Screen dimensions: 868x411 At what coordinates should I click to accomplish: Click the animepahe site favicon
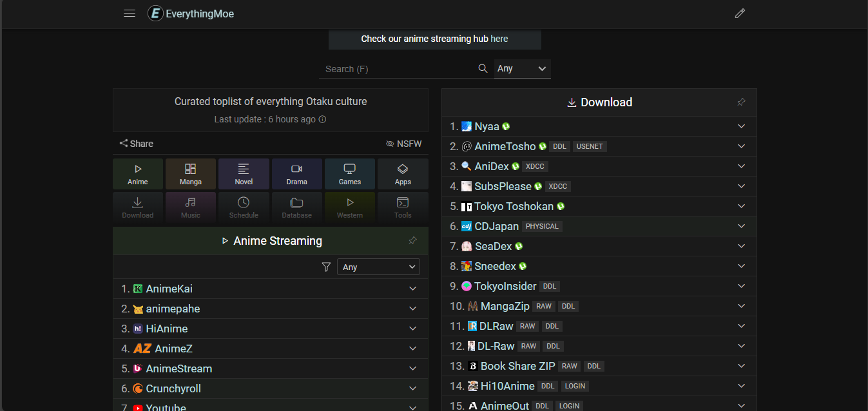tap(138, 309)
